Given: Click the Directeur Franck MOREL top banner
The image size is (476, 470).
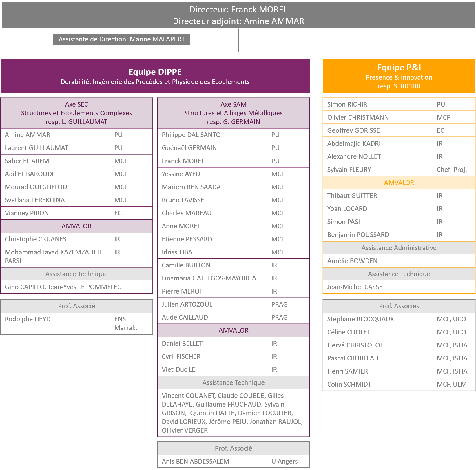Looking at the screenshot, I should pyautogui.click(x=238, y=15).
